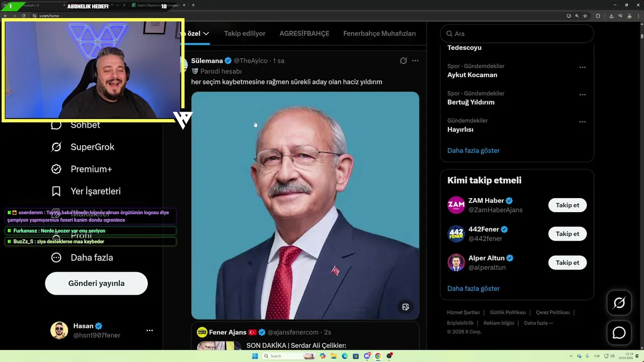Open the Reklam bilgisi footer link
This screenshot has height=362, width=644.
point(499,323)
